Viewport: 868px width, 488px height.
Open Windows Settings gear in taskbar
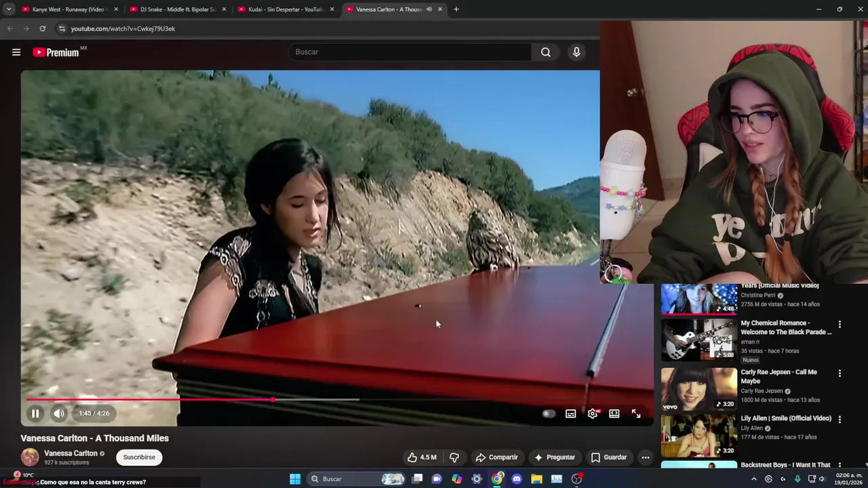(x=477, y=479)
